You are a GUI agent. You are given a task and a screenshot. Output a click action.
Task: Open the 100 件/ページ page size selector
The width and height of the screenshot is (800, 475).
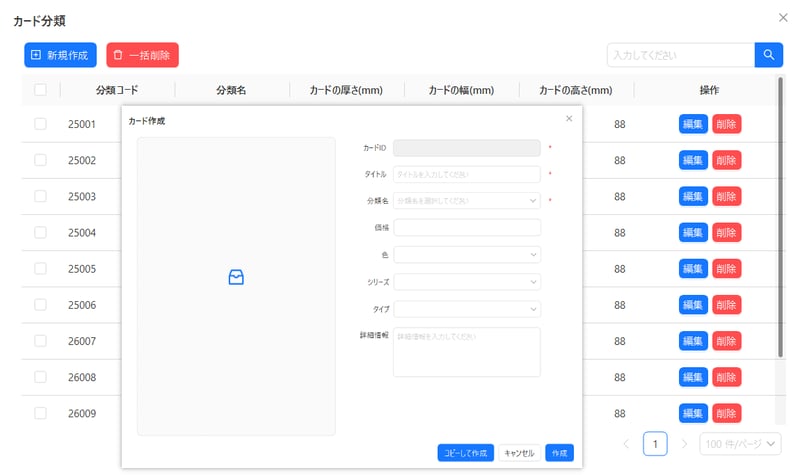740,443
